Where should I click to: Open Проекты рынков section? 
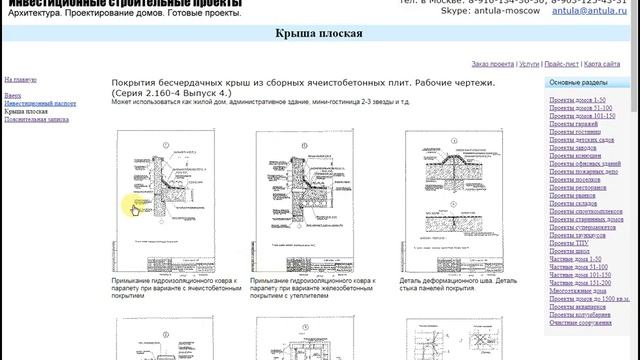[x=572, y=196]
